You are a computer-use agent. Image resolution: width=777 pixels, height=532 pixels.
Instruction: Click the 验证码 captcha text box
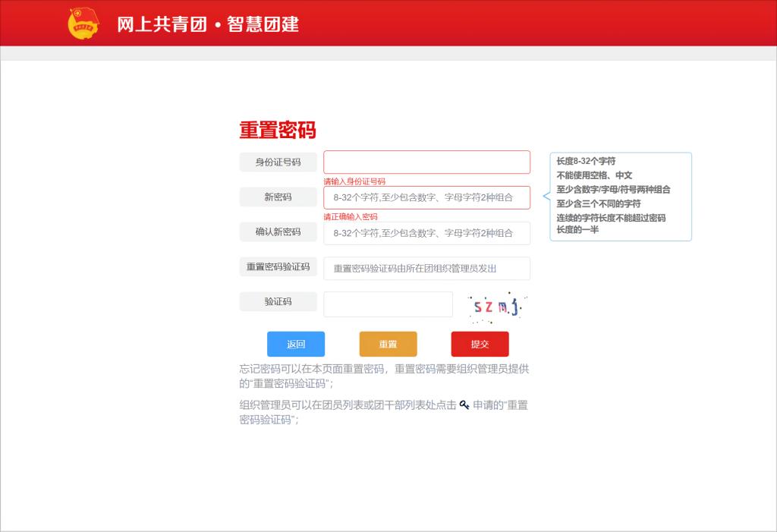coord(388,304)
